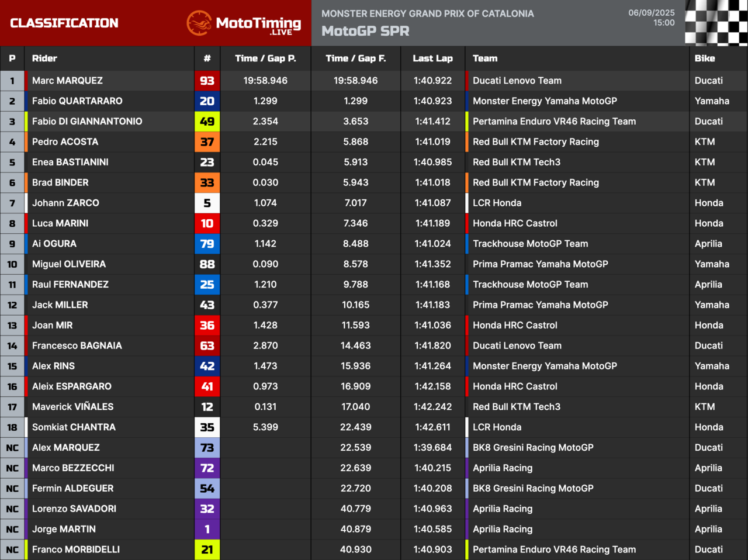Click the 06/09/2025 date text
748x560 pixels.
[652, 13]
